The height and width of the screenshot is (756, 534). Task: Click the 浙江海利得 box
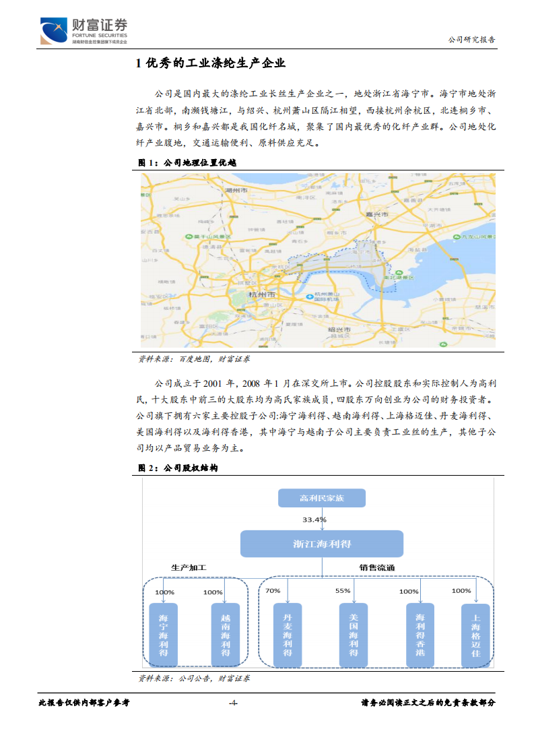(322, 544)
